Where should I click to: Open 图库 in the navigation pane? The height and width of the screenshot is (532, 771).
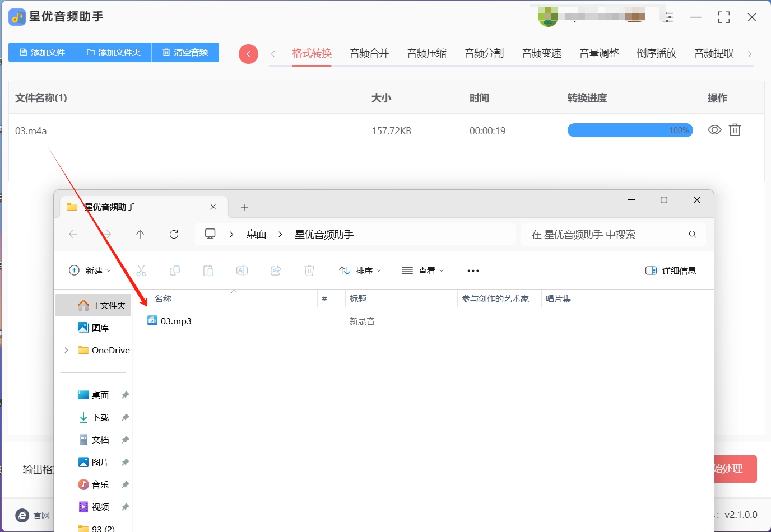pos(94,328)
